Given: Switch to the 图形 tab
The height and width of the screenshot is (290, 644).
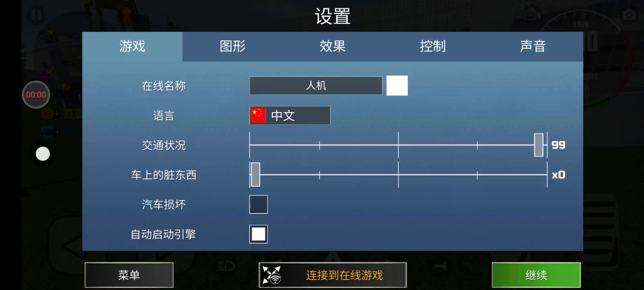Looking at the screenshot, I should tap(232, 46).
